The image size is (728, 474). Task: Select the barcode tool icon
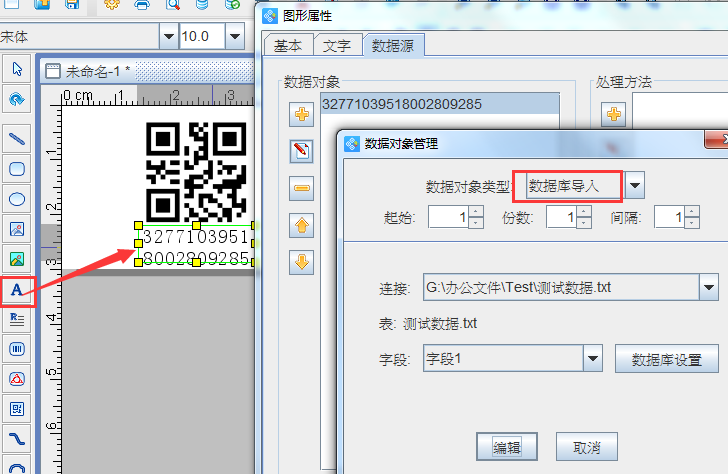[17, 349]
